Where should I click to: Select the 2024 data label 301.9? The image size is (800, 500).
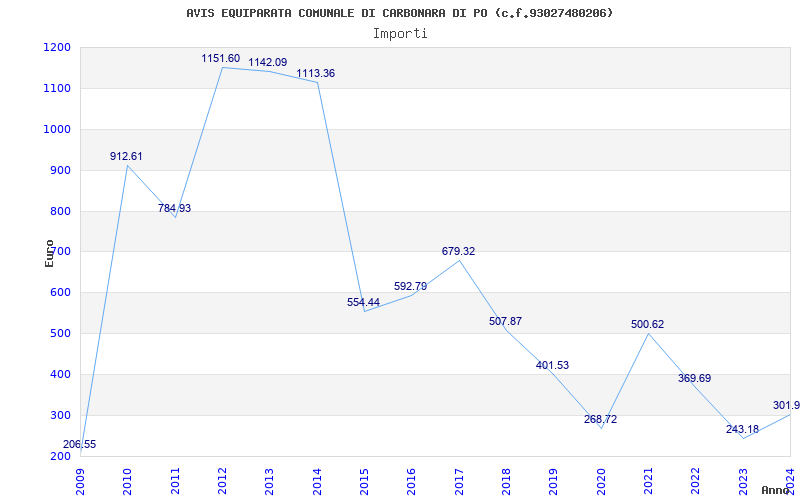786,406
